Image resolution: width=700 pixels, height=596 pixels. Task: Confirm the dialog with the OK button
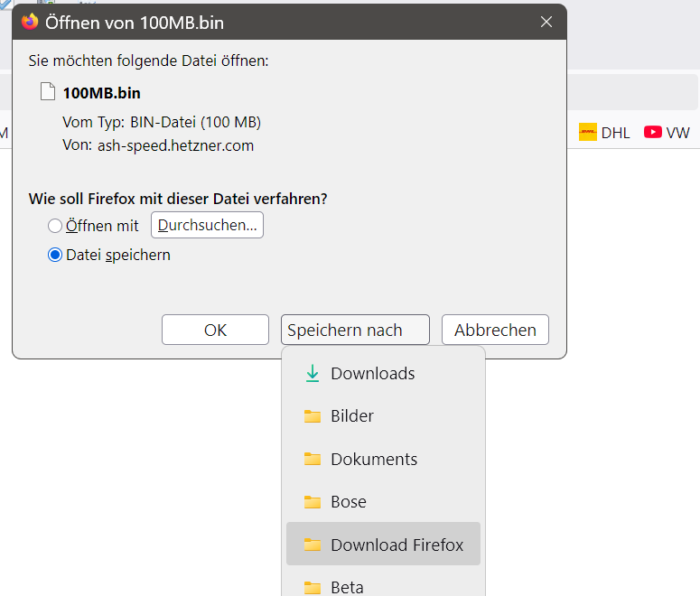[215, 330]
